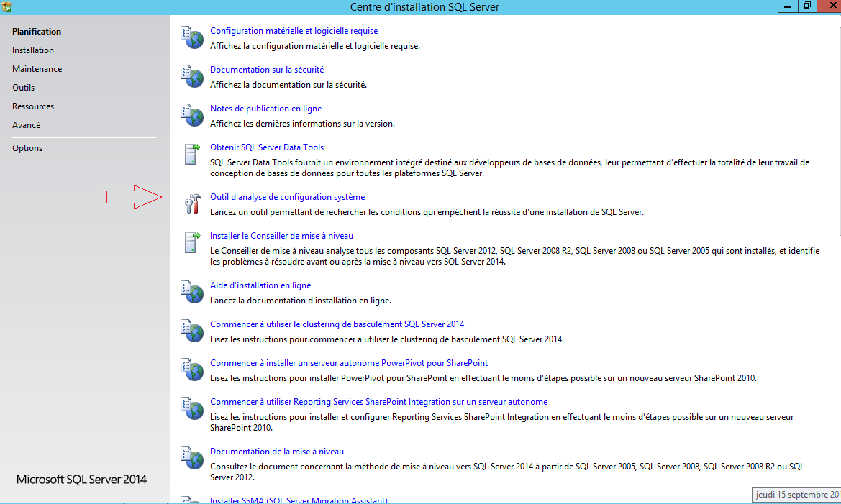The image size is (841, 504).
Task: Click the text 'Affichez la documentation sur la sécurité.'
Action: pos(288,85)
